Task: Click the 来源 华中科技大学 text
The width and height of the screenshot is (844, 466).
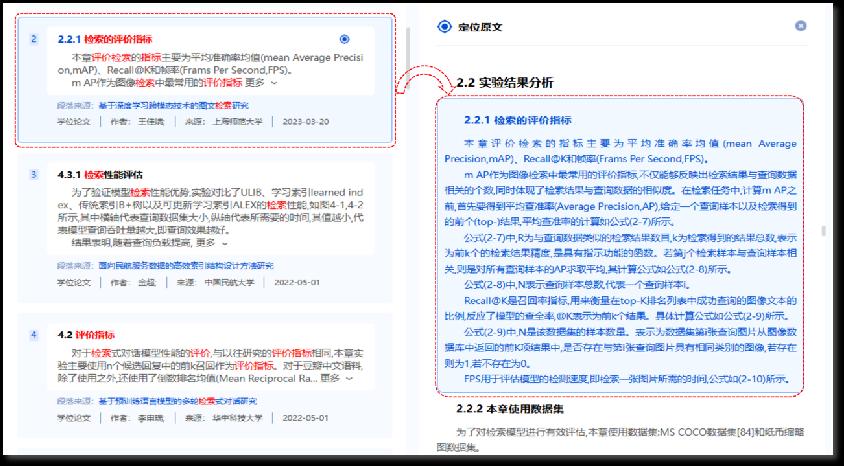Action: (x=223, y=418)
